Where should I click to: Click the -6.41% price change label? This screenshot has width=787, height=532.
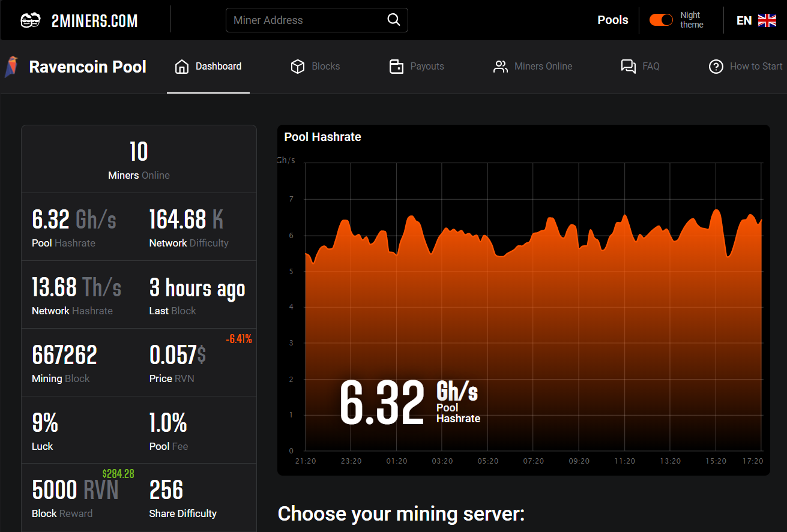239,339
